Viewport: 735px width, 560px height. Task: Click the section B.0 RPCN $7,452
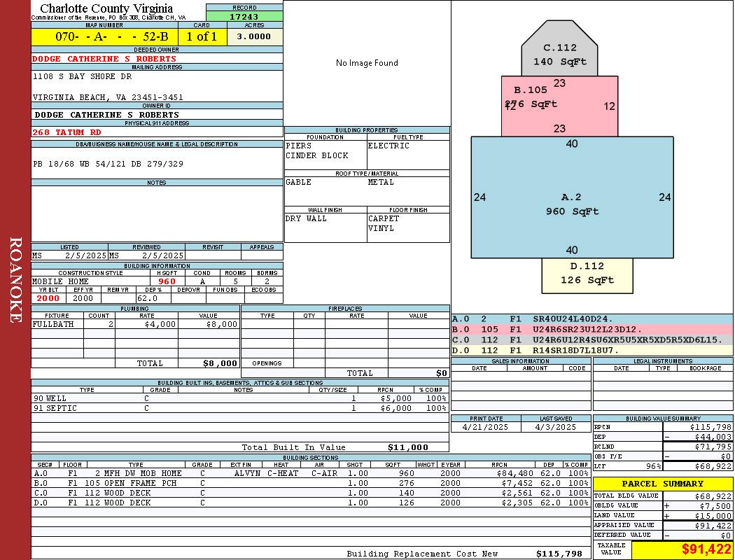point(517,483)
